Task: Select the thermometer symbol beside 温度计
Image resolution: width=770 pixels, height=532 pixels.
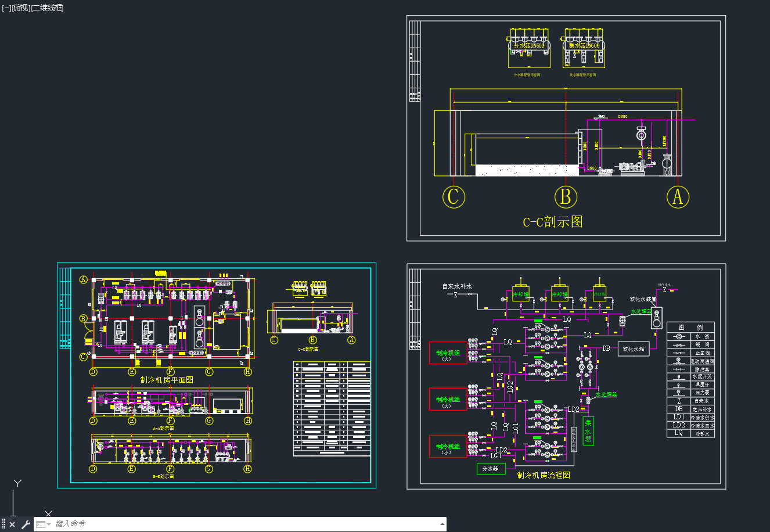Action: click(x=679, y=386)
